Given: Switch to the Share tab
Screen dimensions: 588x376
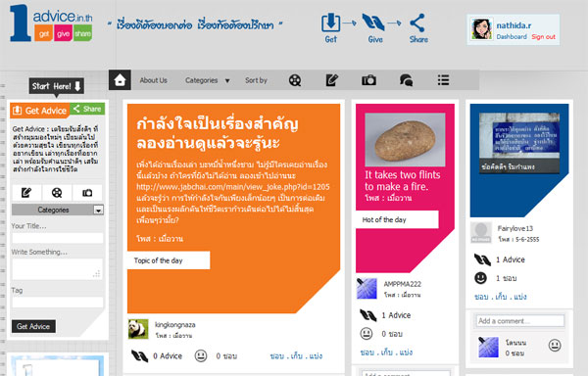Looking at the screenshot, I should point(87,109).
